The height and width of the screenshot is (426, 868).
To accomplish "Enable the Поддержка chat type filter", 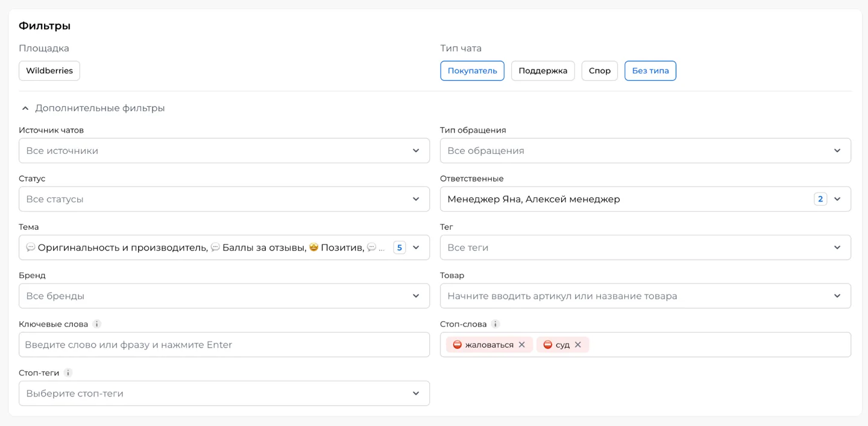I will click(x=543, y=71).
